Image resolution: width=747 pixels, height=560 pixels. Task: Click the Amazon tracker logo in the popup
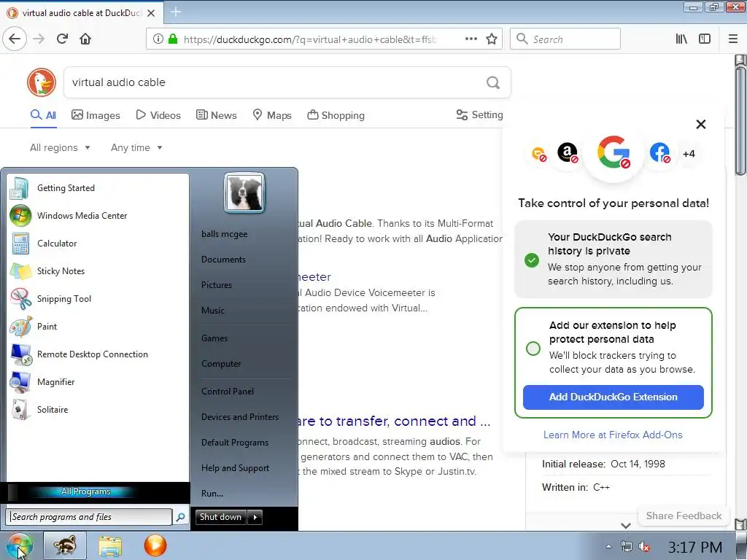pyautogui.click(x=568, y=153)
